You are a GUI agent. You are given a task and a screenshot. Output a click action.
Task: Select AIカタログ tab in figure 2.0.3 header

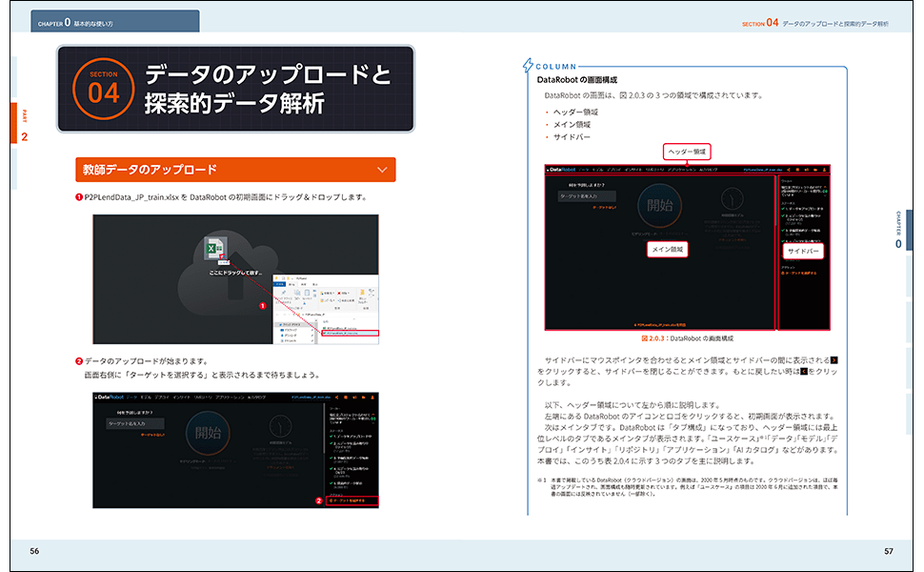tap(709, 170)
